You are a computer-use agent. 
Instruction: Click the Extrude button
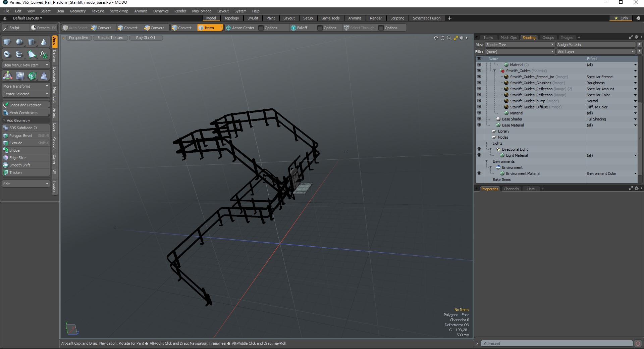pos(26,143)
